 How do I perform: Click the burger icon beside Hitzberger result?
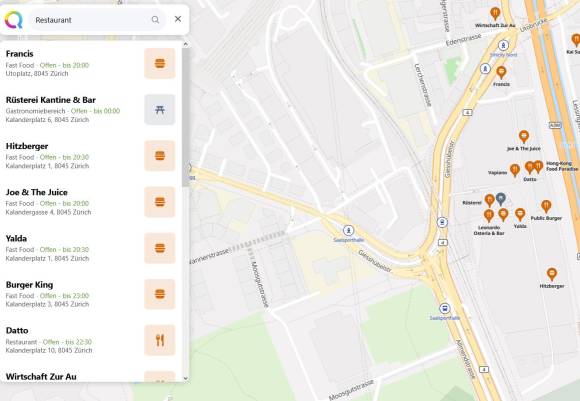[160, 156]
